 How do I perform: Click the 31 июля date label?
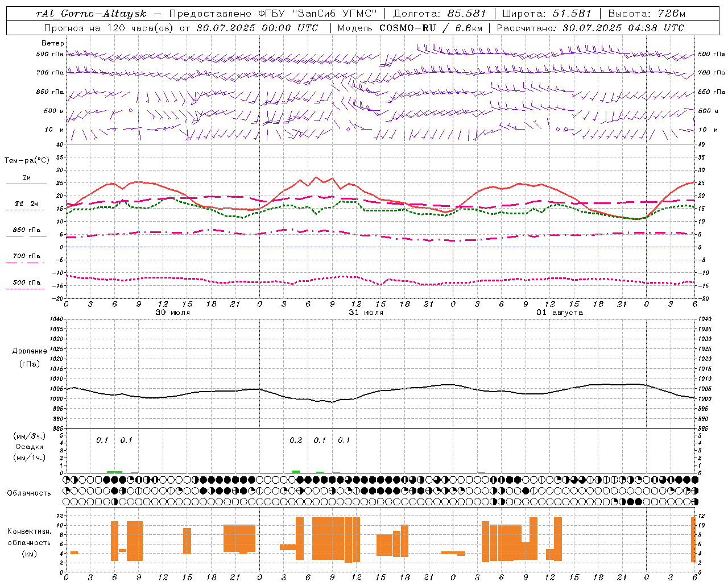(x=366, y=313)
